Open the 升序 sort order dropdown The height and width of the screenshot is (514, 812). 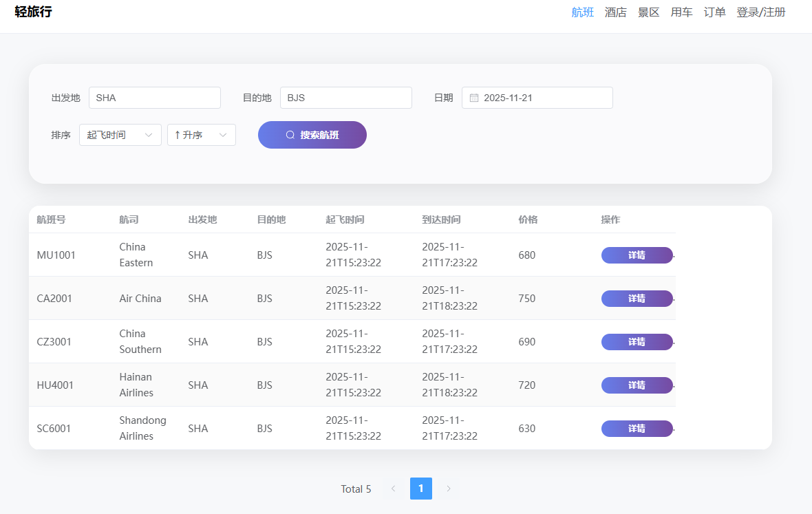tap(202, 135)
